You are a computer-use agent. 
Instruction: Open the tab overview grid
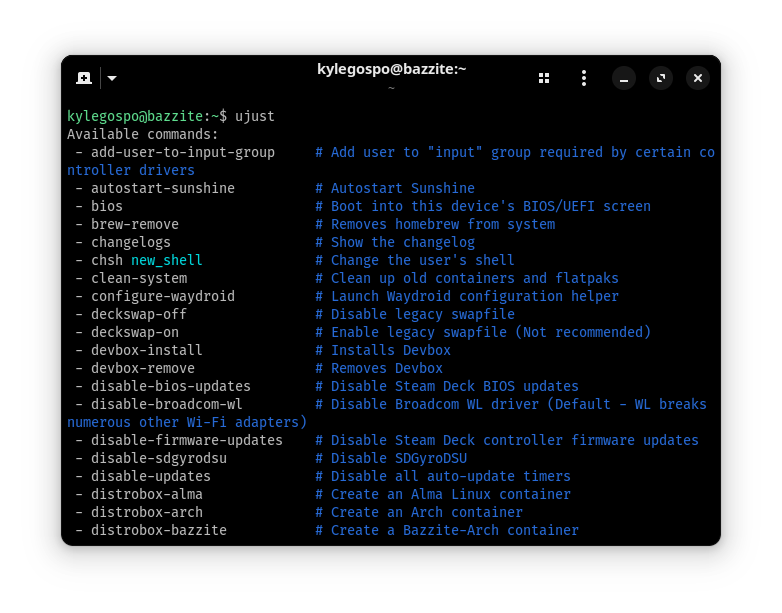tap(544, 78)
